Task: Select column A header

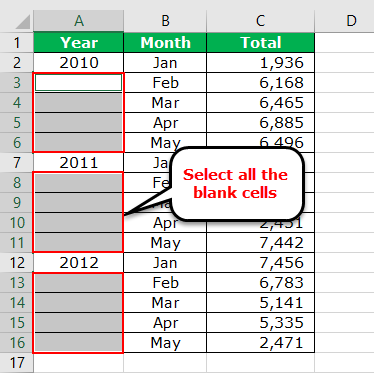Action: pos(79,21)
